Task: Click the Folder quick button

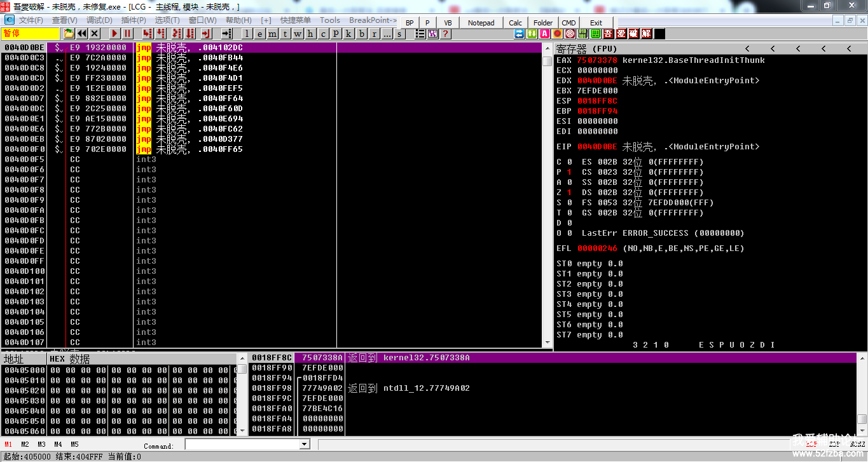Action: 543,23
